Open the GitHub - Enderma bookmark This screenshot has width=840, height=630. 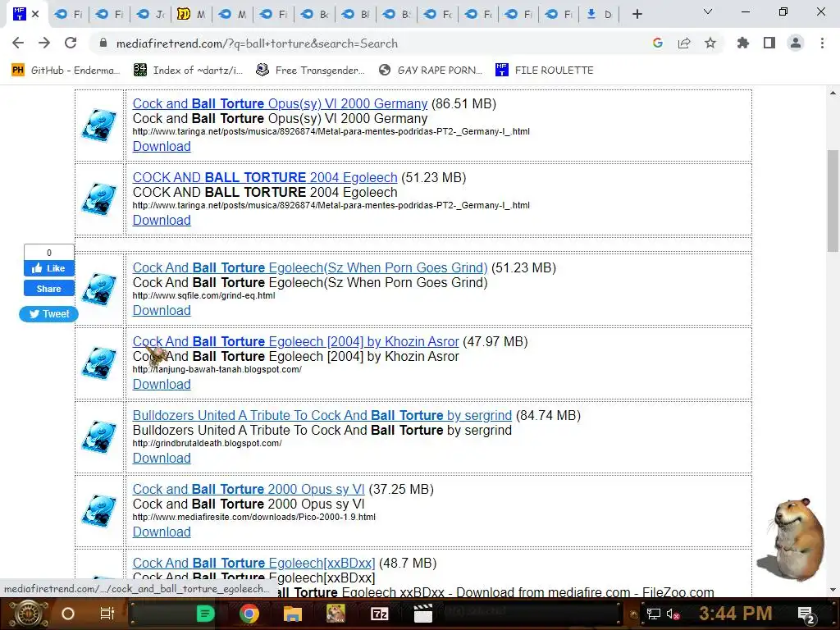point(66,71)
